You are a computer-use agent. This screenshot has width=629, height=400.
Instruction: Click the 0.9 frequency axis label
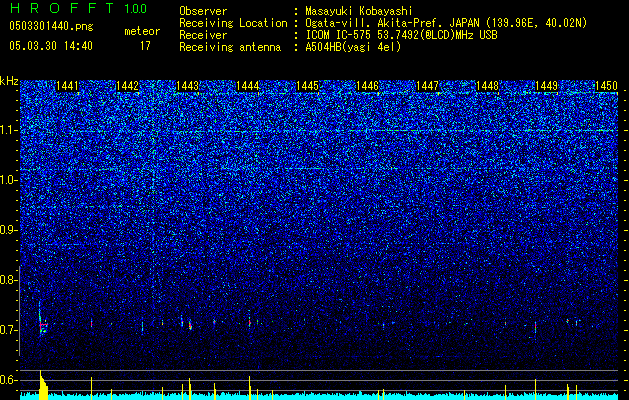pyautogui.click(x=8, y=230)
